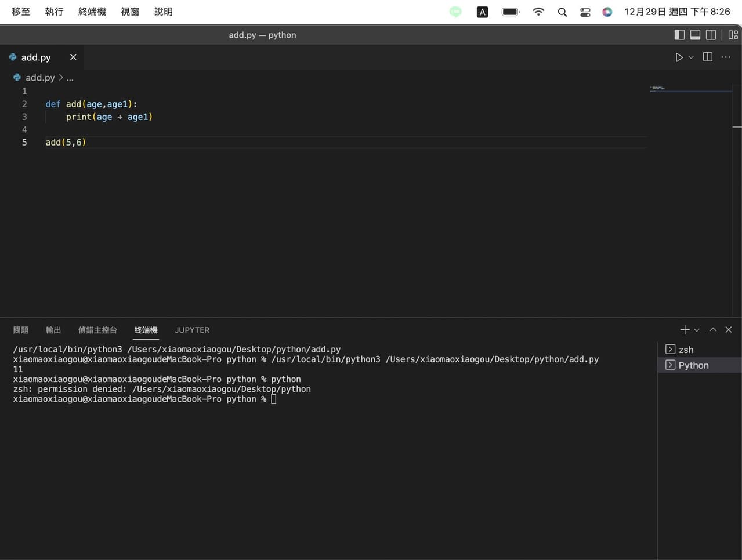Screen dimensions: 742x560
Task: Open the Split Editor icon
Action: click(707, 57)
